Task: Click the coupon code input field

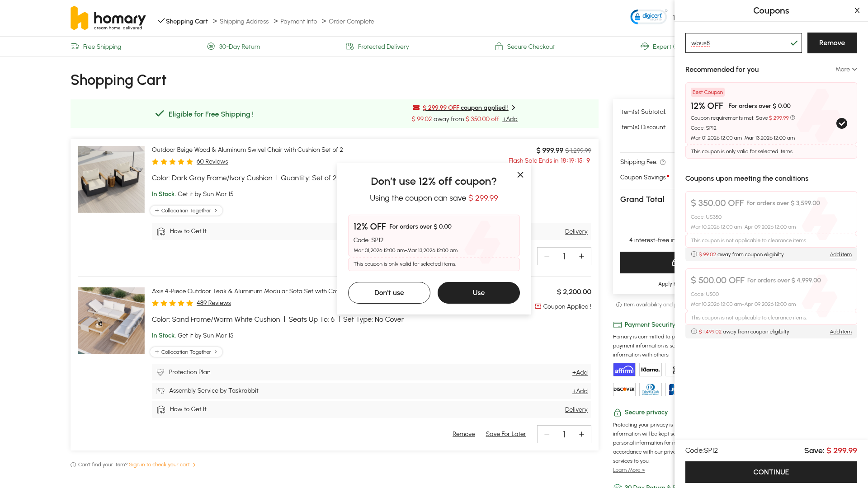Action: click(737, 43)
